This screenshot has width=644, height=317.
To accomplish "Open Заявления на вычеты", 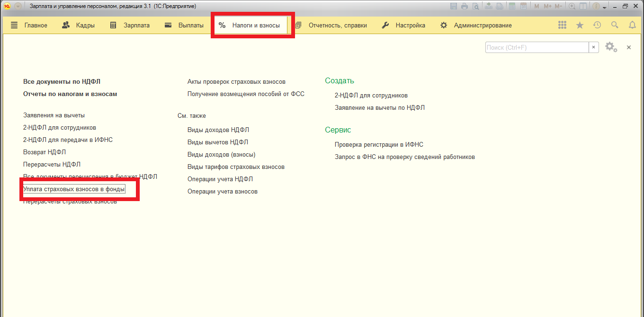I will tap(54, 115).
